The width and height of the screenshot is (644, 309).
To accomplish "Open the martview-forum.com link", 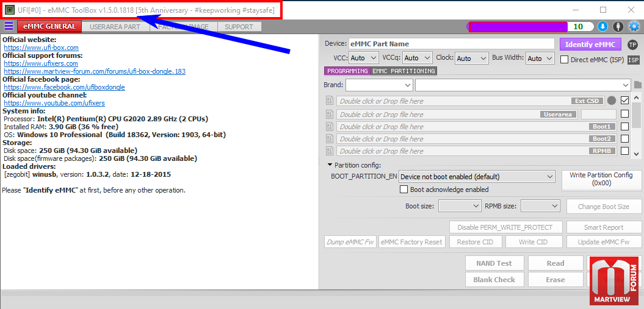I will coord(95,71).
